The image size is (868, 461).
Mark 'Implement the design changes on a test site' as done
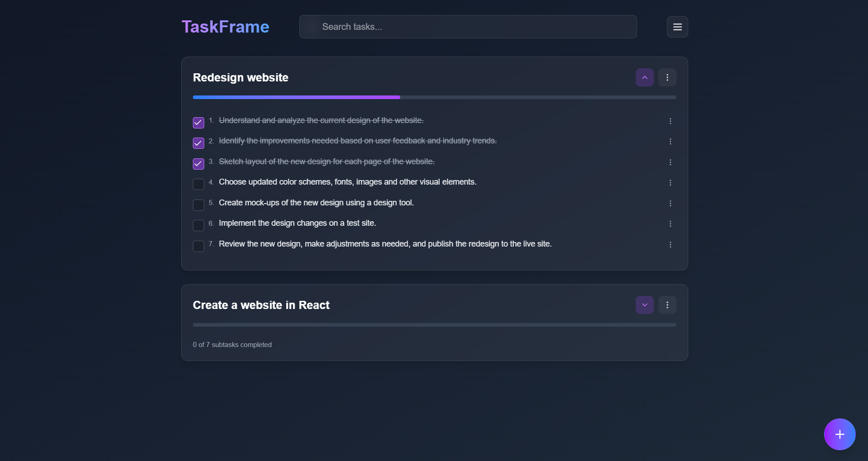tap(198, 225)
